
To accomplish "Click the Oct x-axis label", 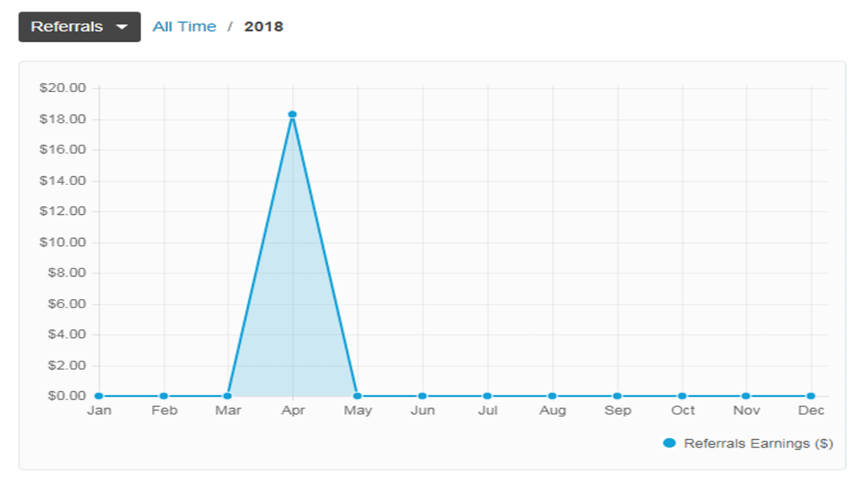I will point(683,411).
